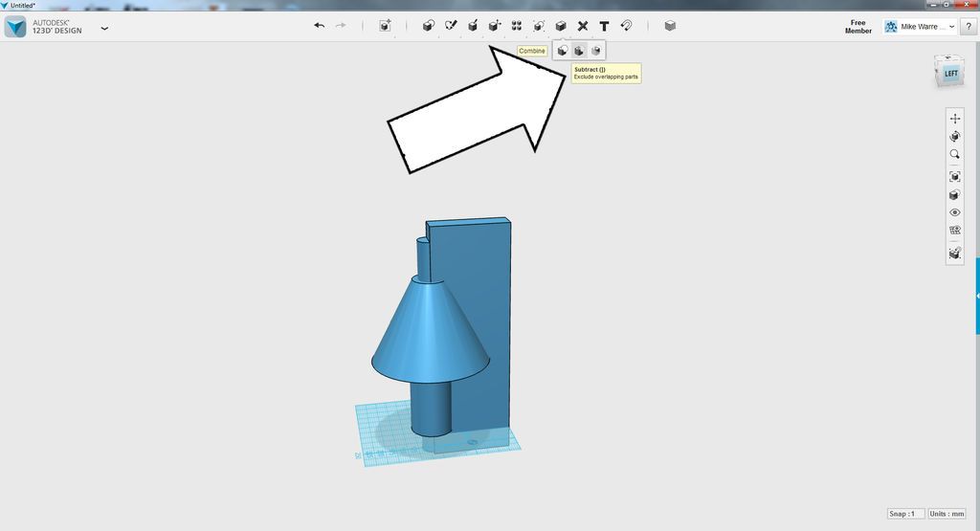
Task: Toggle the snap cube icon at navigation bar bottom
Action: point(954,253)
